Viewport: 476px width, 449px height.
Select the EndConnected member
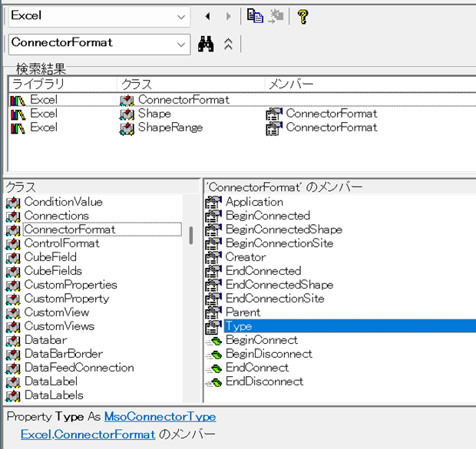(x=263, y=271)
